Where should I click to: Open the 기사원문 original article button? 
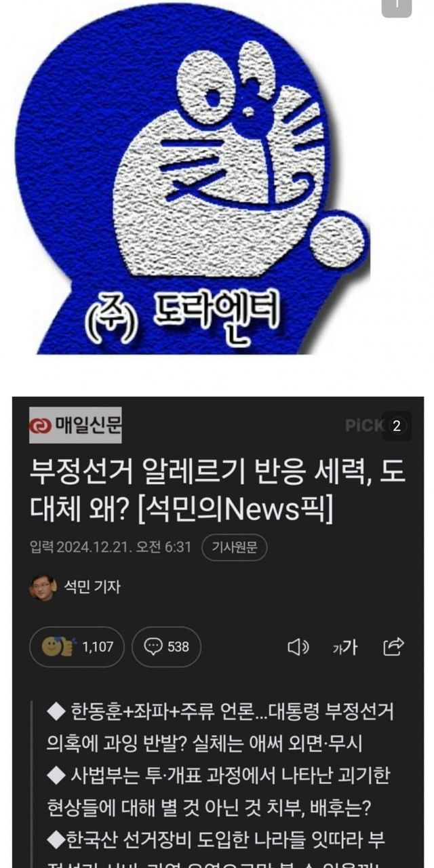click(235, 547)
